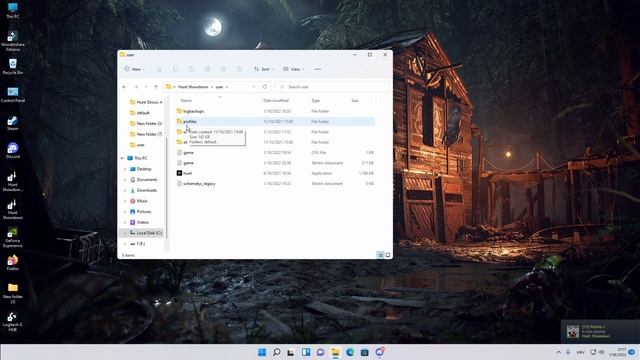The height and width of the screenshot is (360, 640).
Task: Switch to Details view in status bar
Action: 380,255
